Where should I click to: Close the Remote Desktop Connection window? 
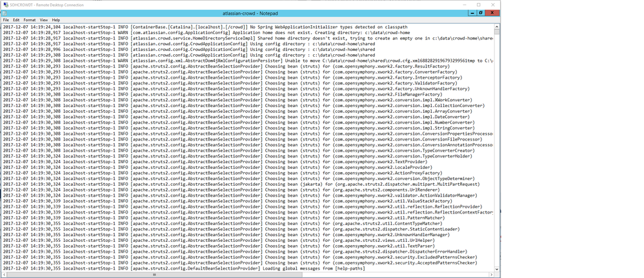point(493,5)
